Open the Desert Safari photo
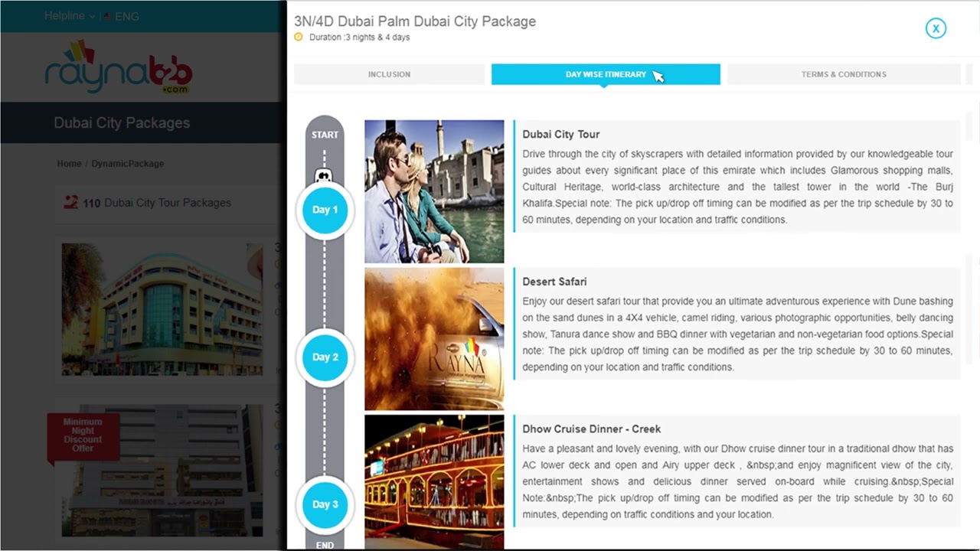The width and height of the screenshot is (980, 551). click(434, 339)
